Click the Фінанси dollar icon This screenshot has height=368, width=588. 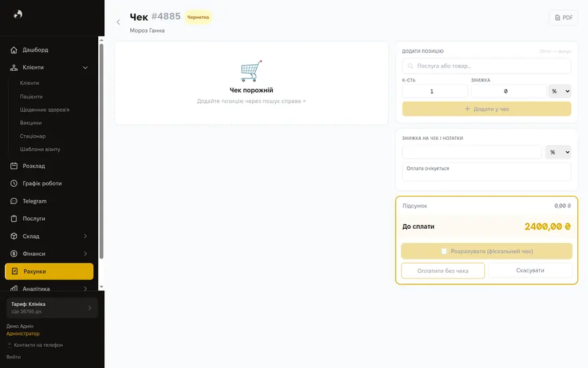[14, 254]
